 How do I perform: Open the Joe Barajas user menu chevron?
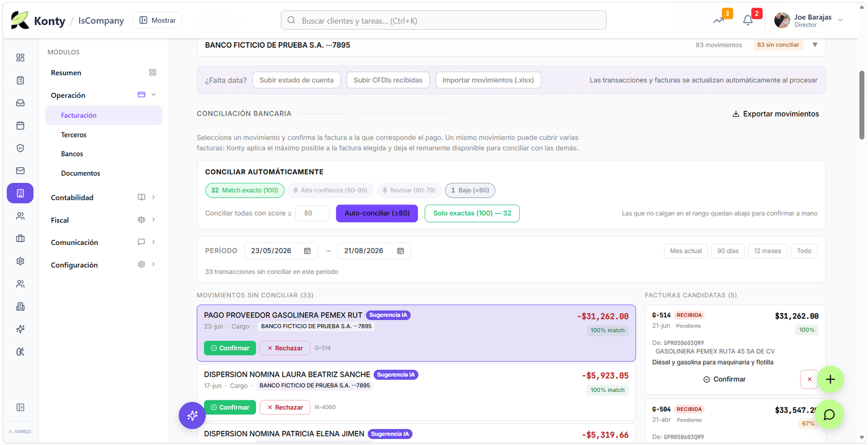pyautogui.click(x=840, y=20)
